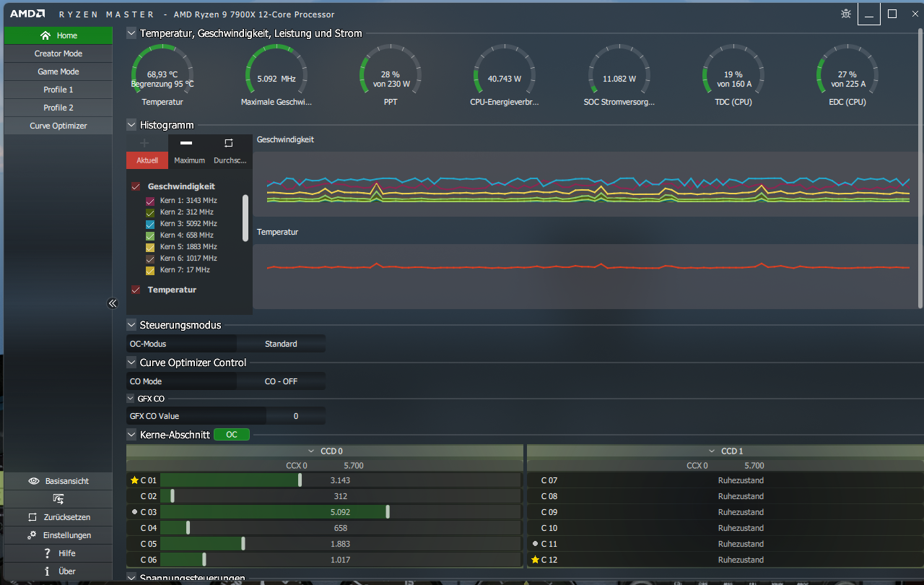This screenshot has width=924, height=585.
Task: Uncheck the Kern 3 speed checkbox
Action: pyautogui.click(x=150, y=224)
